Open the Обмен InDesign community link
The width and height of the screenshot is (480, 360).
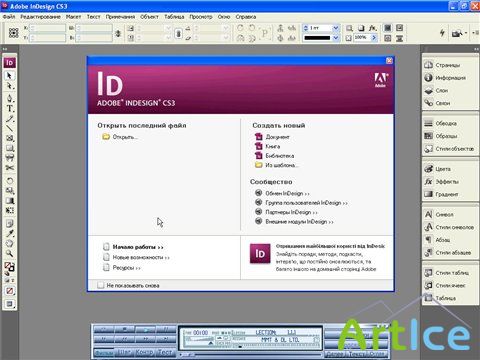pos(287,193)
